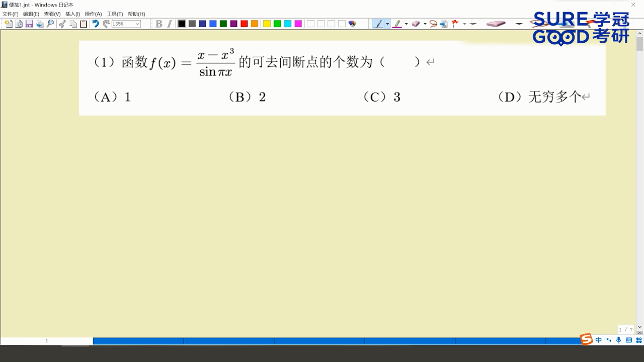
Task: Redo the last undone action
Action: pos(106,24)
